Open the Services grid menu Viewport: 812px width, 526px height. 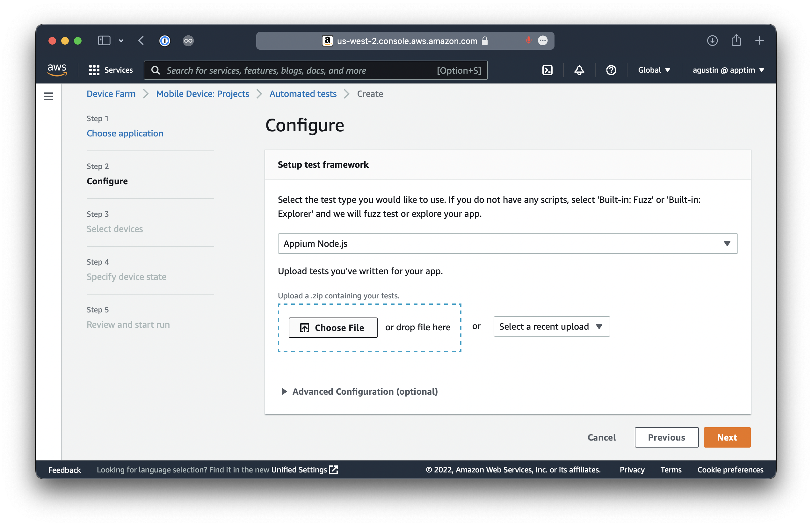111,70
